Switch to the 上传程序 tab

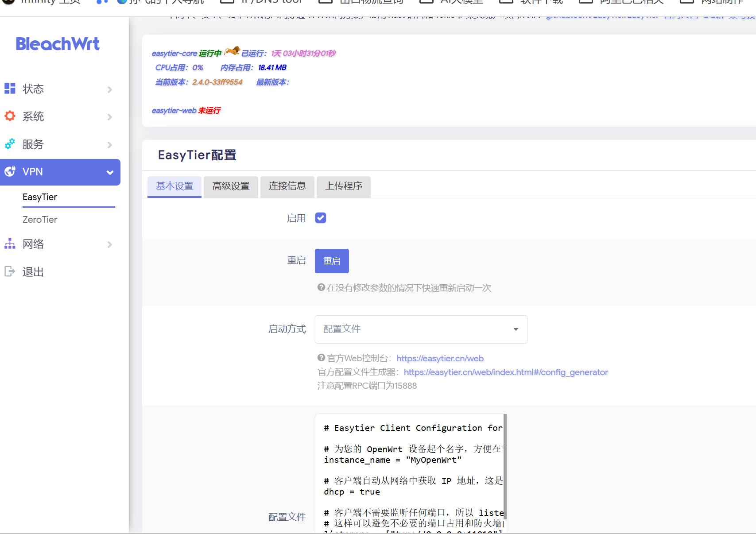(344, 186)
